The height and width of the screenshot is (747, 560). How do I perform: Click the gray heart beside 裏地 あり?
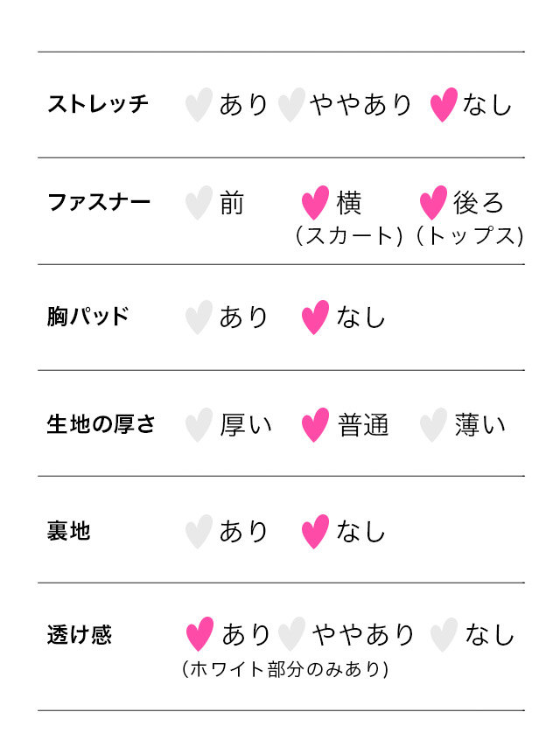pyautogui.click(x=199, y=531)
